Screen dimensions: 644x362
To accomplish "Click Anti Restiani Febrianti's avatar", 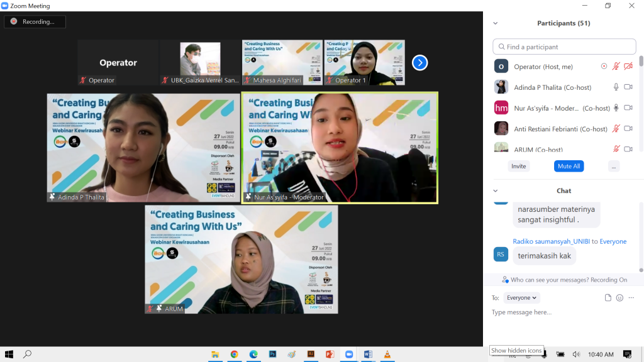I will [501, 128].
